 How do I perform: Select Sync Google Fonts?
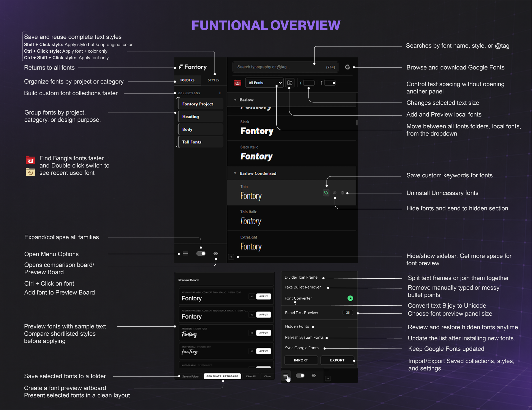click(x=302, y=348)
